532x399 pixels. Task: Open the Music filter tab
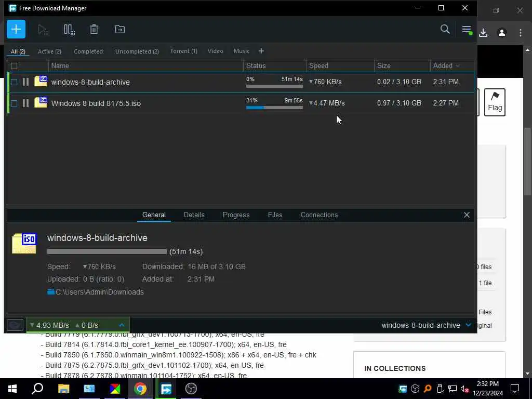242,51
